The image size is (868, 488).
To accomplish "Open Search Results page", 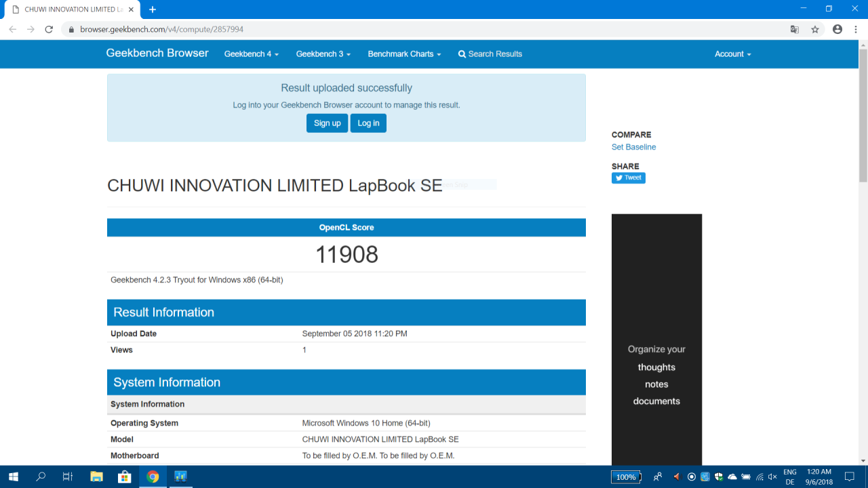I will [490, 54].
